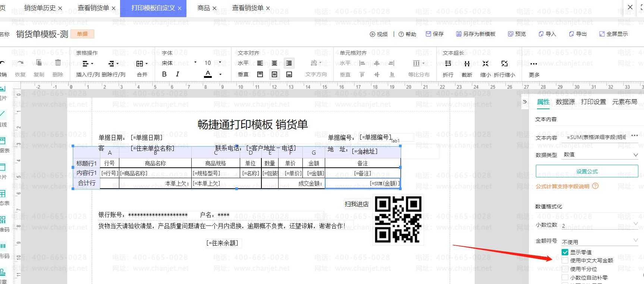Center text horizontally

(274, 63)
